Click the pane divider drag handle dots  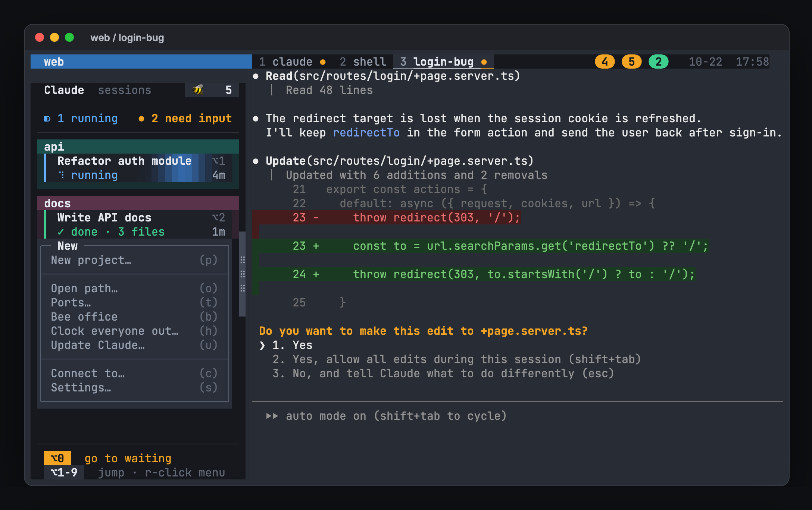pyautogui.click(x=243, y=274)
